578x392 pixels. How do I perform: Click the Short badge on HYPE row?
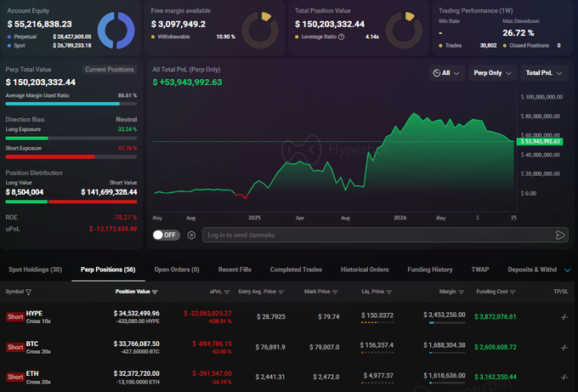click(15, 317)
